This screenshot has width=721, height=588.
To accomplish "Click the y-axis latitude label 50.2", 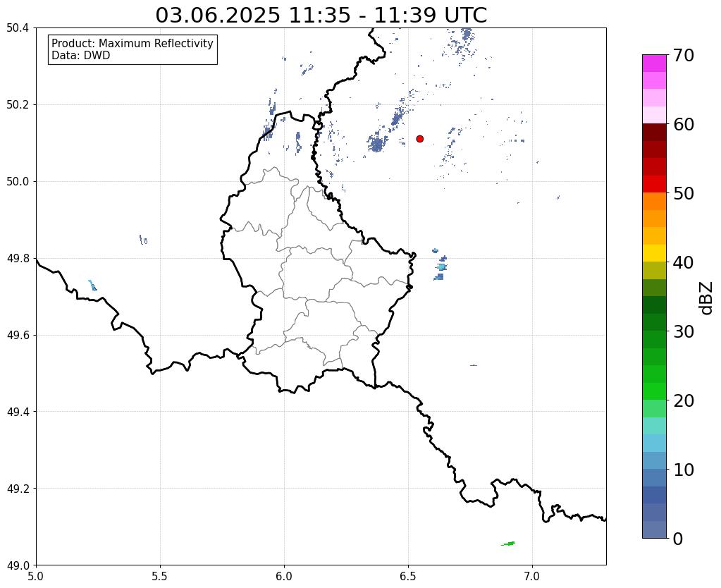I will [x=18, y=105].
